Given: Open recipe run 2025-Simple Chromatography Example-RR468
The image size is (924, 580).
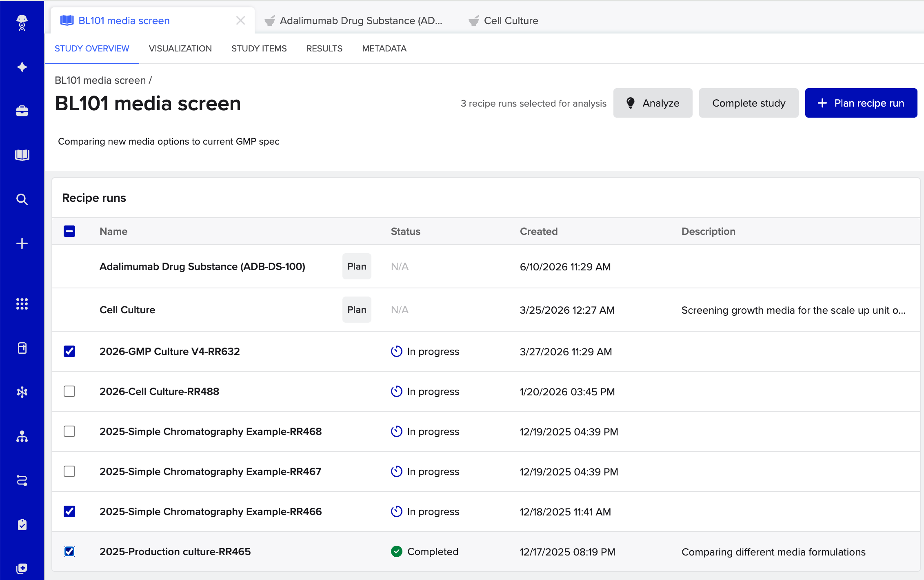Looking at the screenshot, I should point(211,431).
